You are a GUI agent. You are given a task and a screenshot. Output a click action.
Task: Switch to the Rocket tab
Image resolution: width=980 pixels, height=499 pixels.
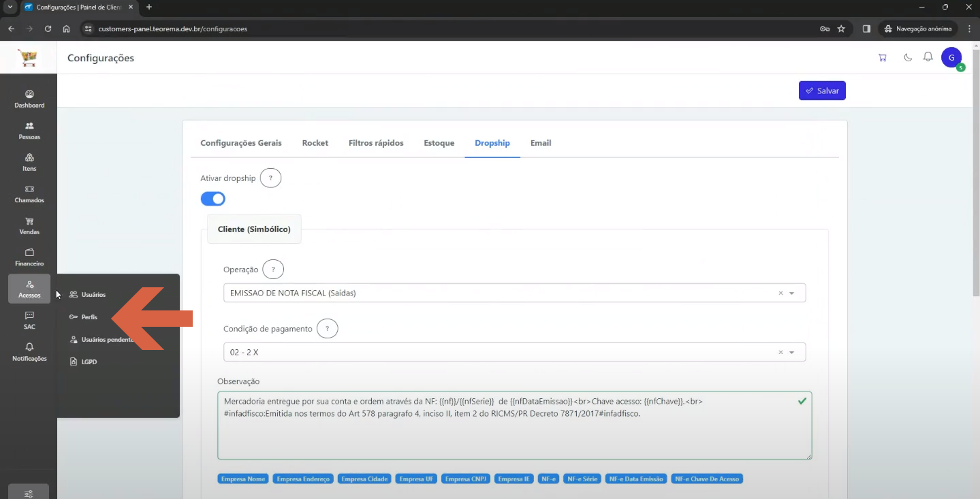point(315,143)
